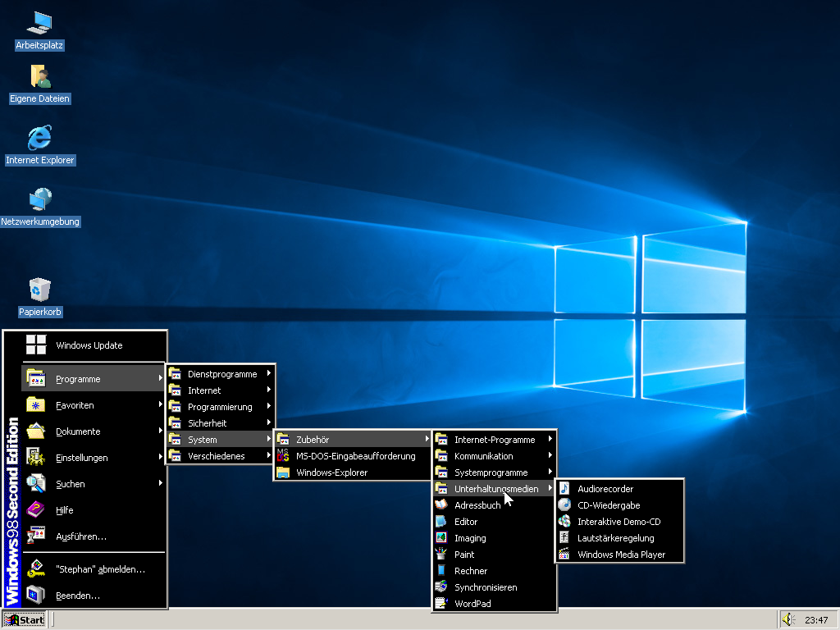Open Windows Update menu entry
This screenshot has width=840, height=630.
click(x=94, y=345)
